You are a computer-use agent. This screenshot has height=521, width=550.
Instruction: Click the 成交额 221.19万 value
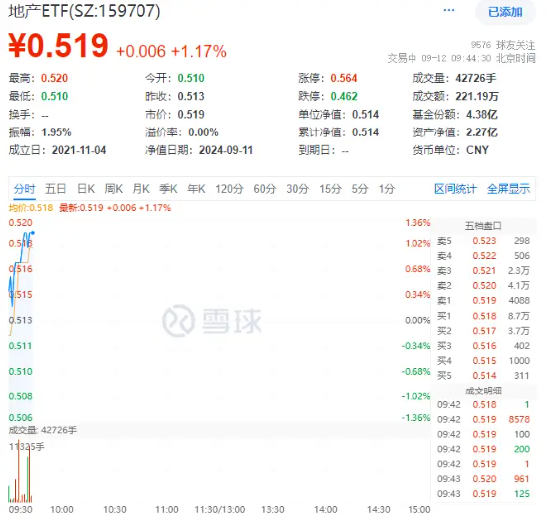click(x=477, y=96)
